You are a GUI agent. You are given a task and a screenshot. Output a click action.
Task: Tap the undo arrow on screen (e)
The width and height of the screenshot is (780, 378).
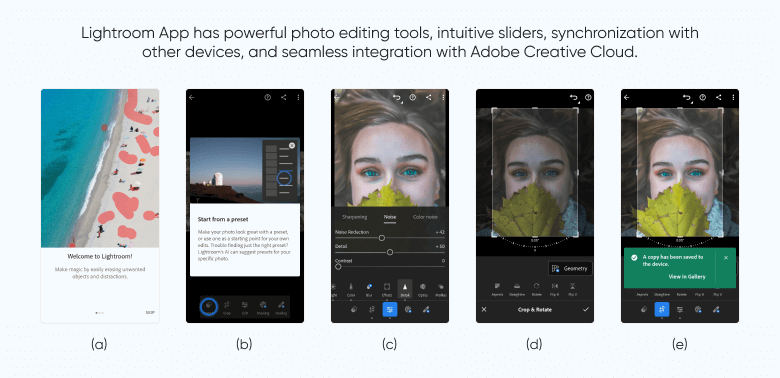point(687,98)
